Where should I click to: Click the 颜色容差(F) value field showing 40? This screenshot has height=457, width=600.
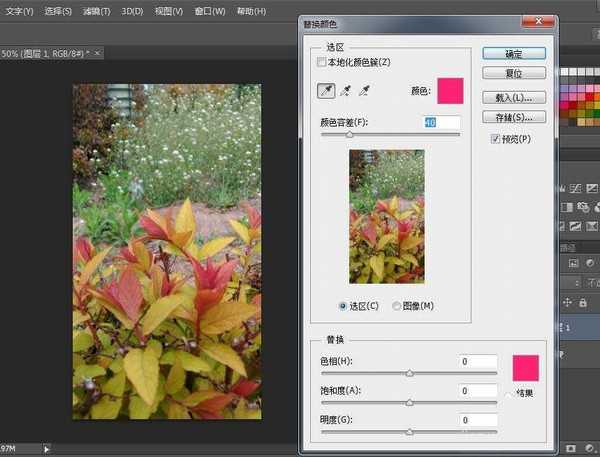click(442, 122)
